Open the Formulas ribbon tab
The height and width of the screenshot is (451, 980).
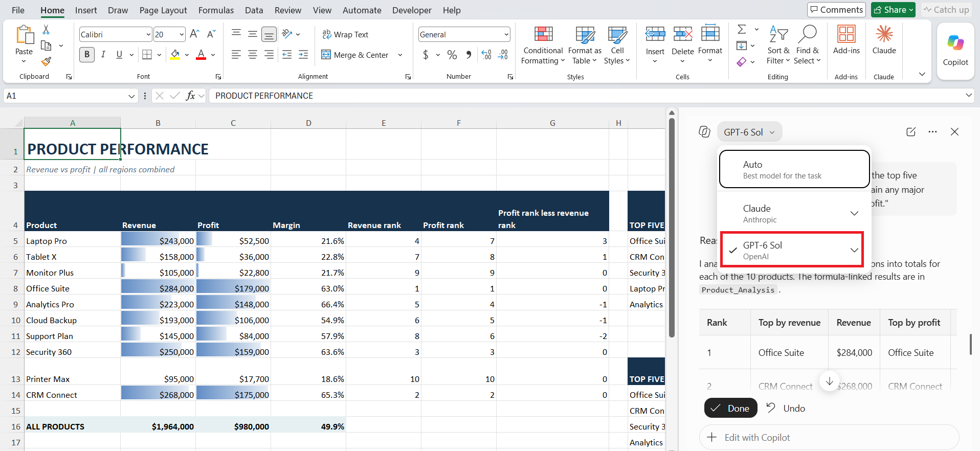(216, 10)
